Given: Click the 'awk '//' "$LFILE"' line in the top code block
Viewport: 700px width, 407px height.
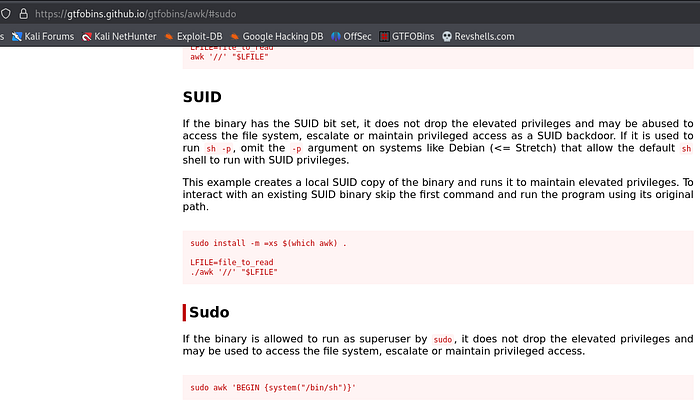Looking at the screenshot, I should 229,57.
